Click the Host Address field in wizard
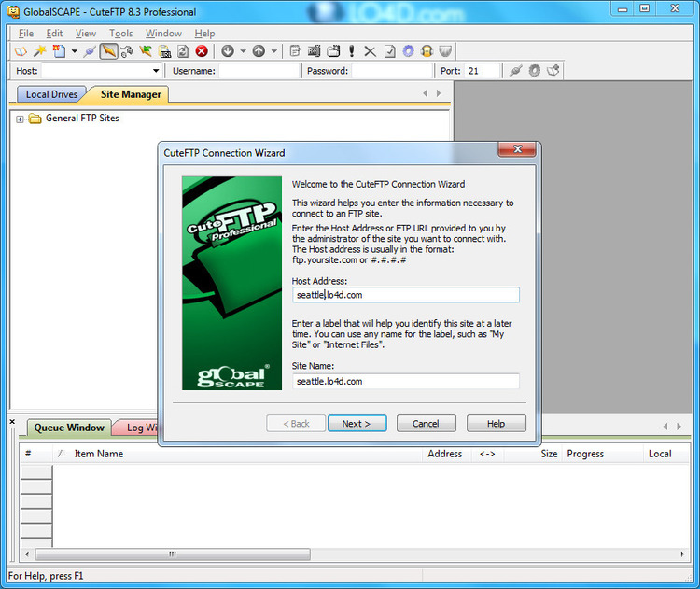Screen dimensions: 700x589 406,295
